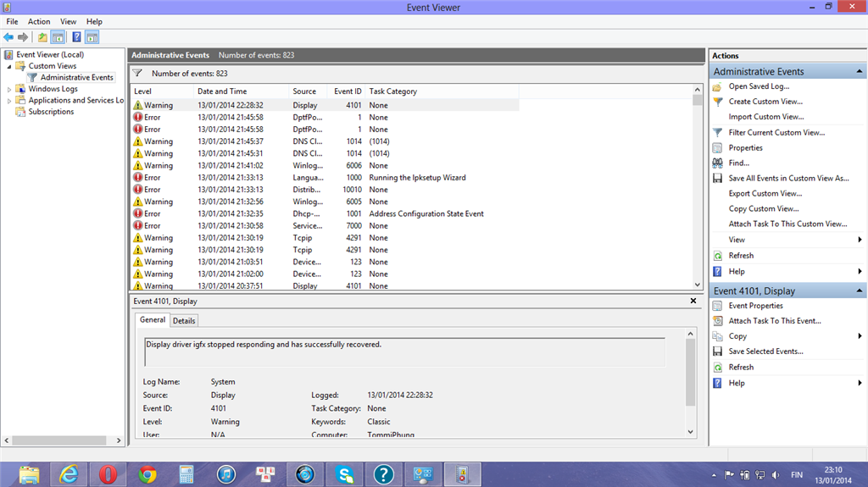Screen dimensions: 868x487
Task: Open Opera browser from the taskbar
Action: (108, 474)
